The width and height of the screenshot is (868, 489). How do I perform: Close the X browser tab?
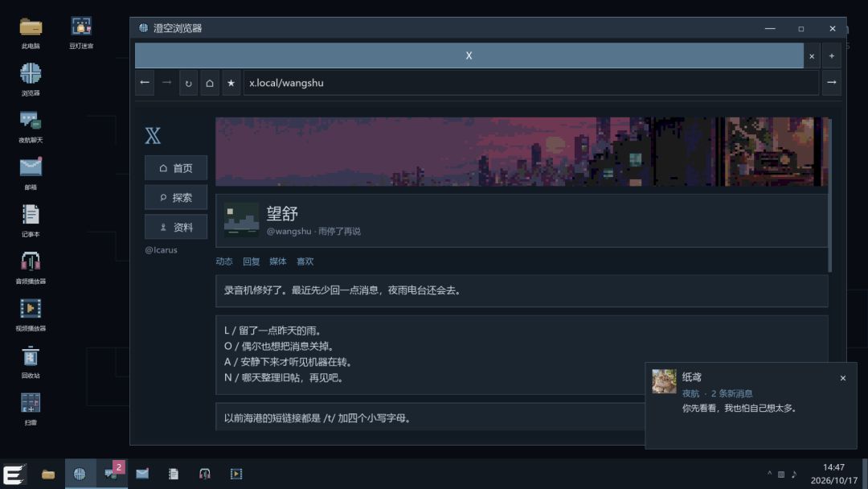pyautogui.click(x=812, y=56)
